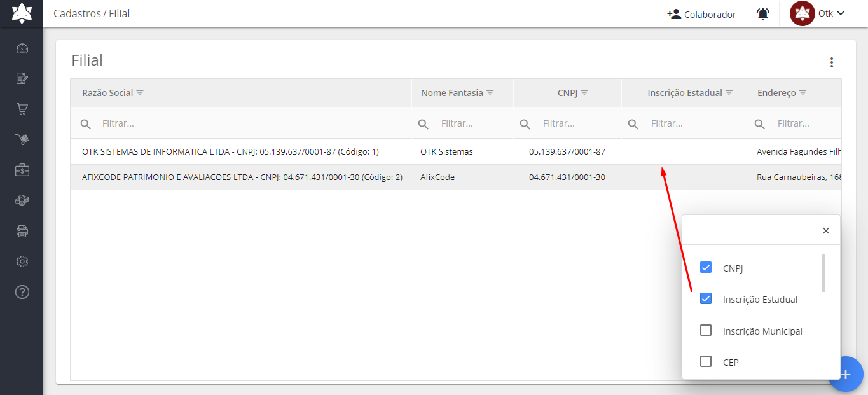Image resolution: width=868 pixels, height=395 pixels.
Task: Open the money briefcase icon in sidebar
Action: click(22, 170)
